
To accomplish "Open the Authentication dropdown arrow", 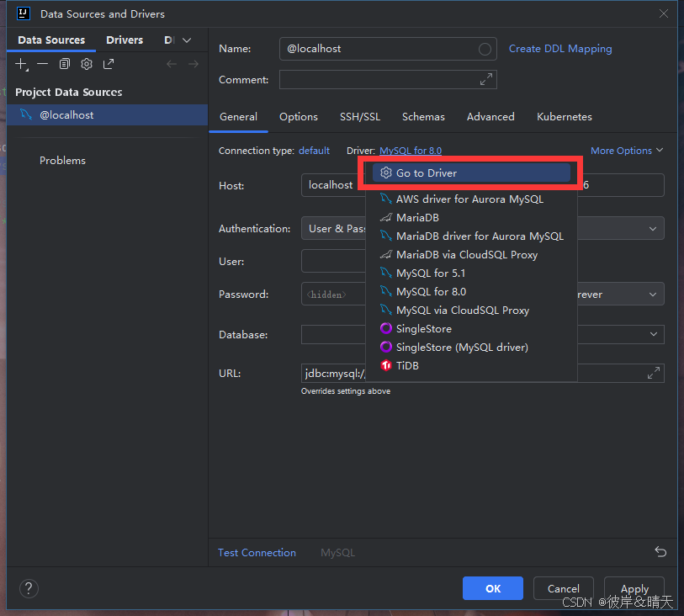I will pyautogui.click(x=653, y=229).
